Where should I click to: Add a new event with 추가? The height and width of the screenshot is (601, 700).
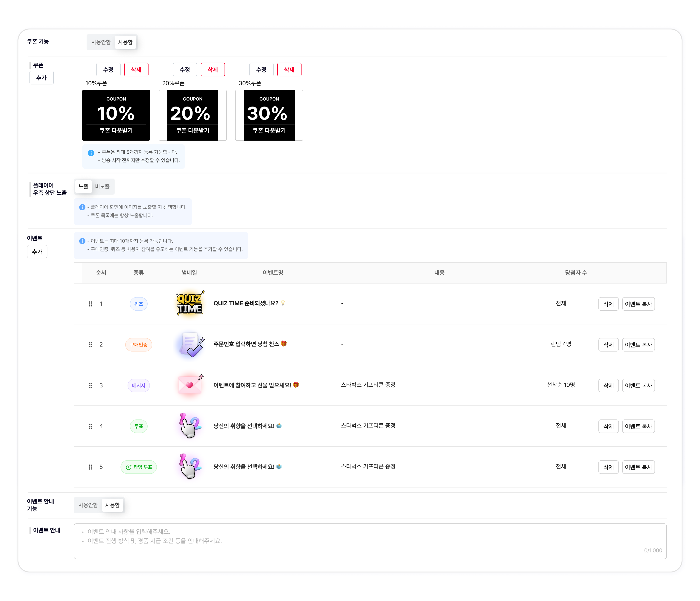[x=37, y=251]
